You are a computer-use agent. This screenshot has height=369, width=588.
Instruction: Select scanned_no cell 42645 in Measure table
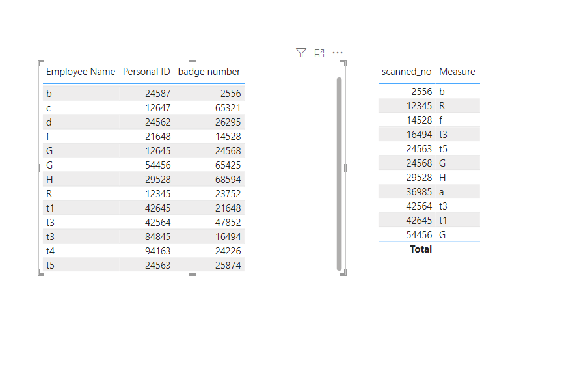point(420,221)
